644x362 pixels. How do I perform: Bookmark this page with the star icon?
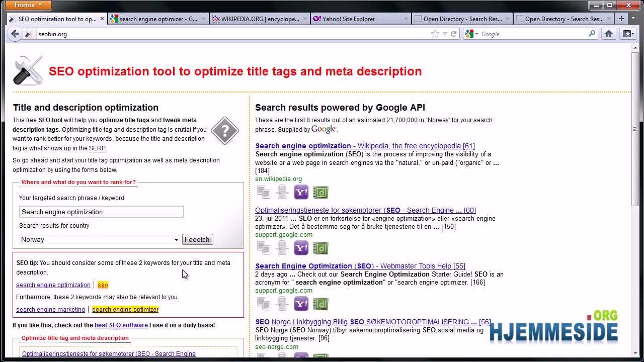(435, 34)
